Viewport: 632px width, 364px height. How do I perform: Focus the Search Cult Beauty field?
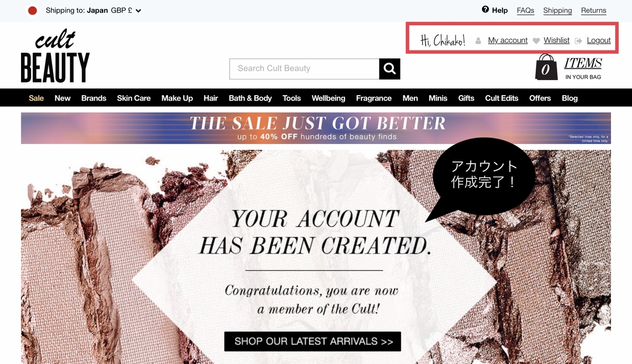(304, 69)
